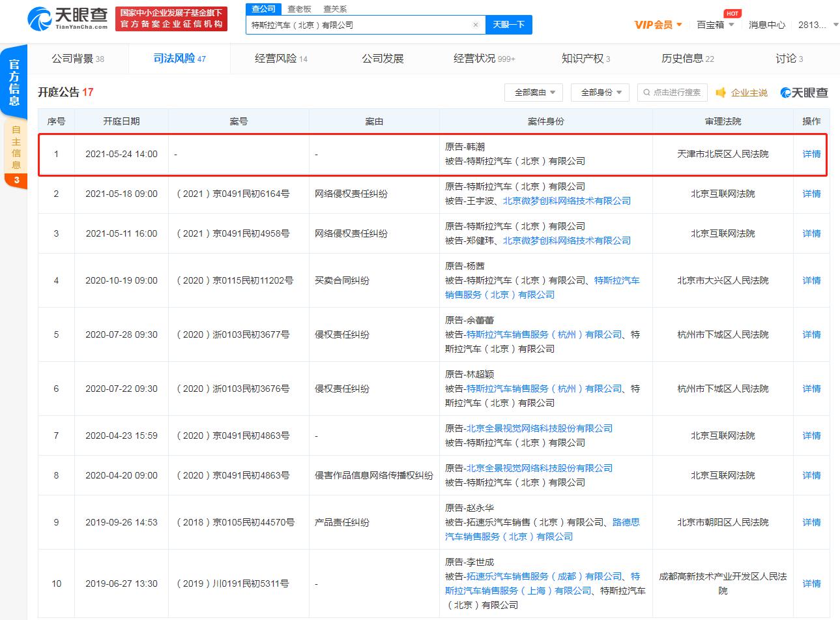
Task: Clear the search box with the X icon
Action: point(476,25)
